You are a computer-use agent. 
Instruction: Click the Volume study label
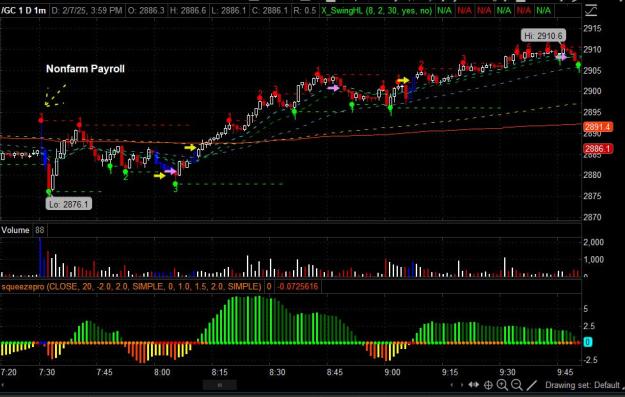tap(15, 230)
